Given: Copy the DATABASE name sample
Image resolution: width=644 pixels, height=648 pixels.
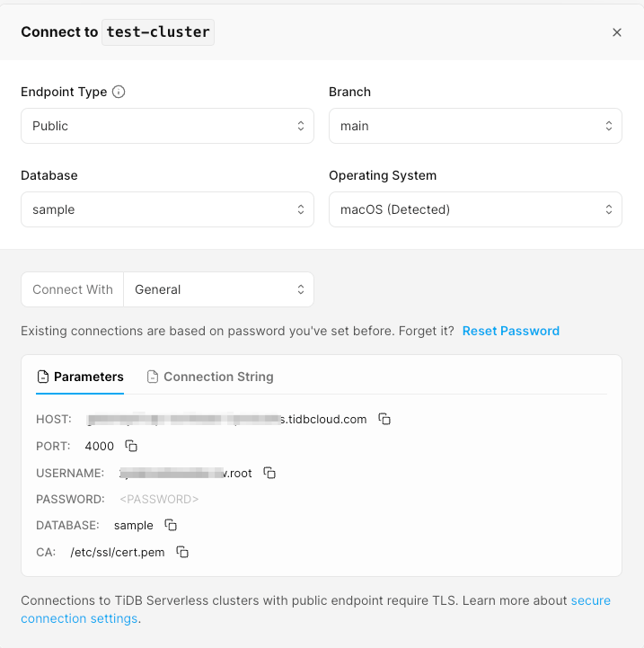Looking at the screenshot, I should pyautogui.click(x=171, y=526).
